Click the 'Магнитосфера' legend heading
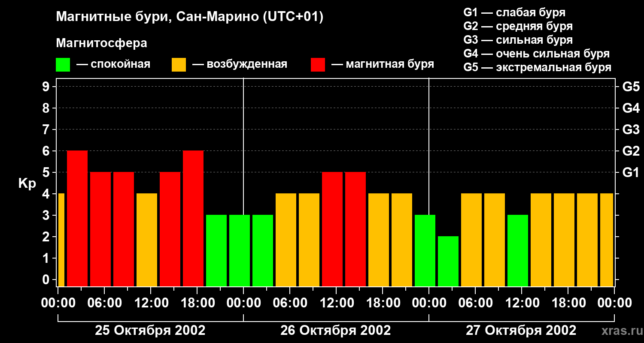 (101, 43)
